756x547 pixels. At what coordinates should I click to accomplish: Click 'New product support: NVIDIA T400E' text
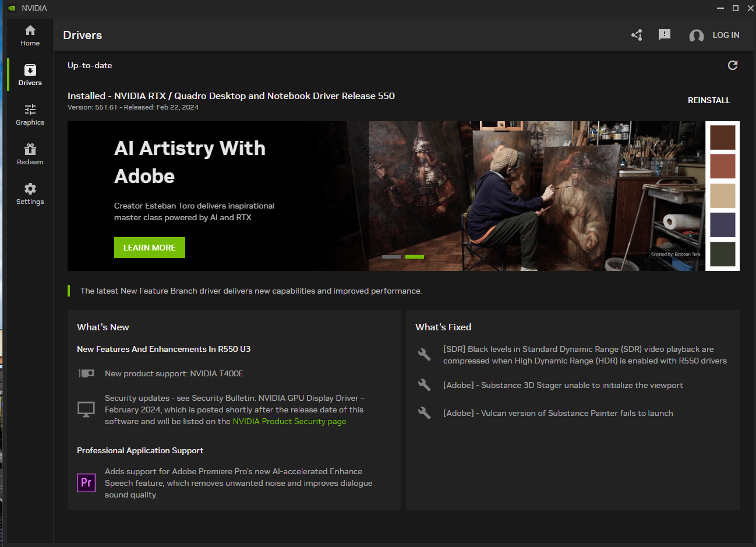[x=174, y=373]
